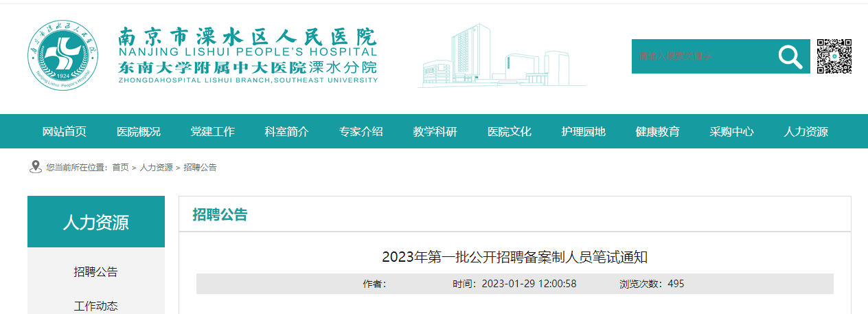Screen dimensions: 868x314
Task: Click the 人力资源 breadcrumb link
Action: tap(157, 168)
